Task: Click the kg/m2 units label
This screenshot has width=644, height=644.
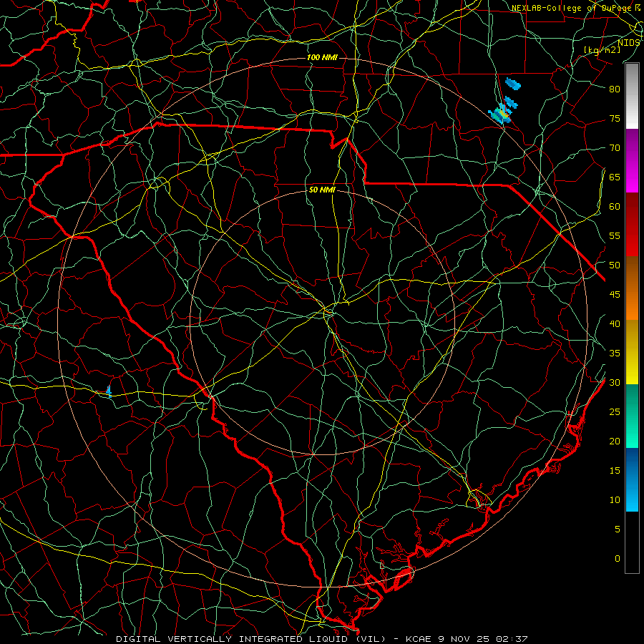Action: point(602,49)
